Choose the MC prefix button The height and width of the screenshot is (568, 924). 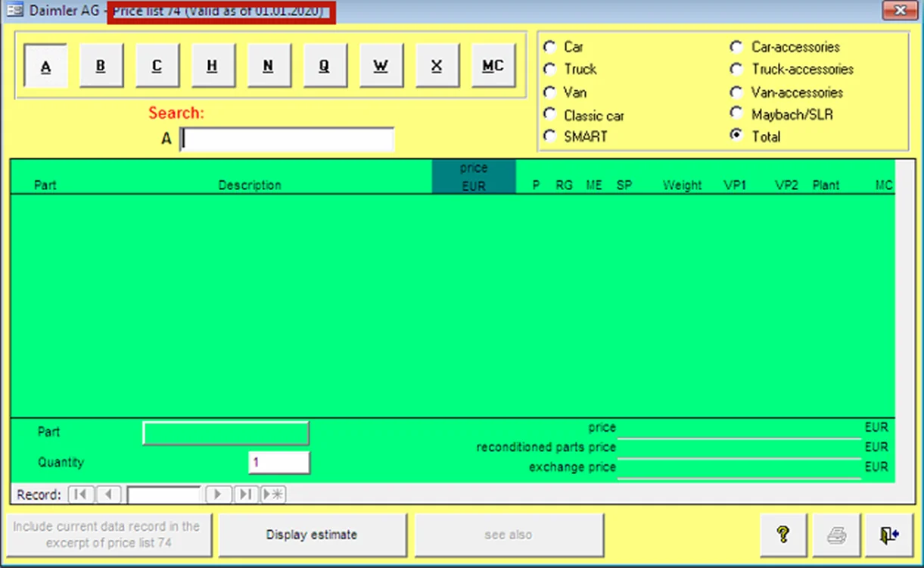(x=493, y=66)
